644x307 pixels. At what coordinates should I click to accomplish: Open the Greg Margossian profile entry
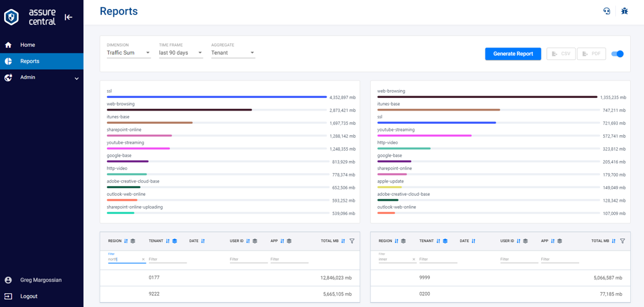tap(41, 280)
